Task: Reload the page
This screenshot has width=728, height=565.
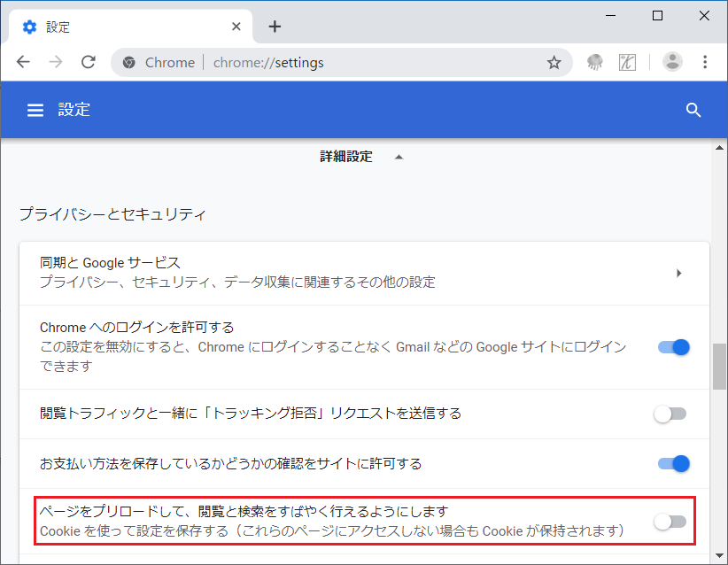Action: (x=88, y=63)
